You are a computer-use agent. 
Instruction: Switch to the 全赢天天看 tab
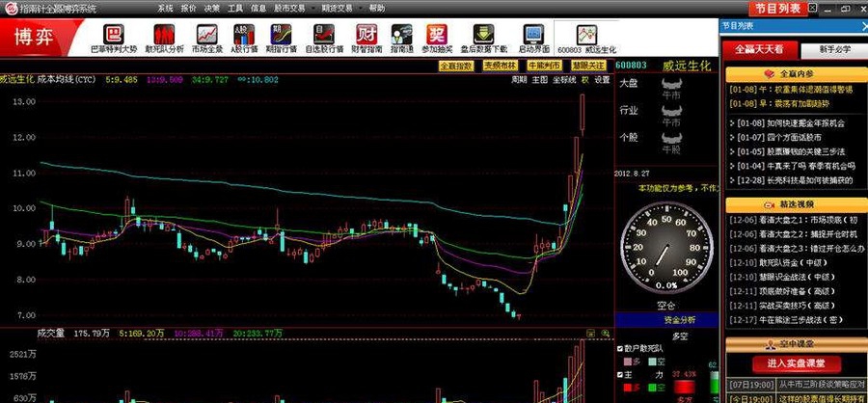[759, 49]
